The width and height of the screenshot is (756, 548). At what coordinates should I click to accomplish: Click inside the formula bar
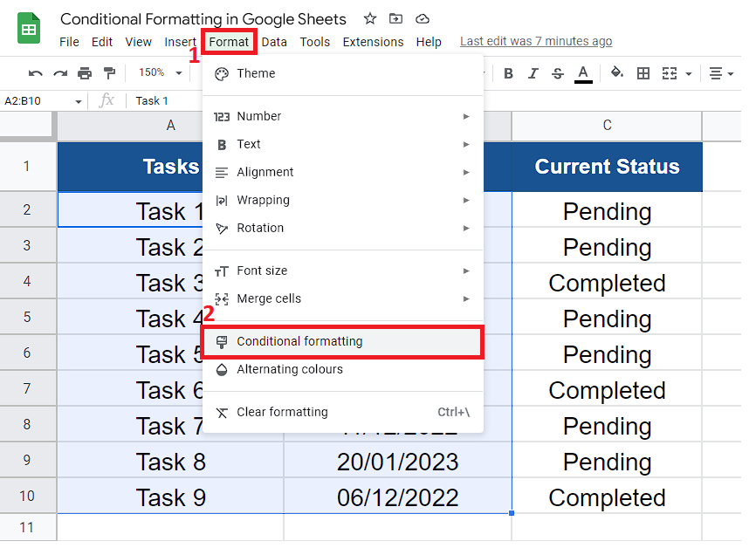201,100
